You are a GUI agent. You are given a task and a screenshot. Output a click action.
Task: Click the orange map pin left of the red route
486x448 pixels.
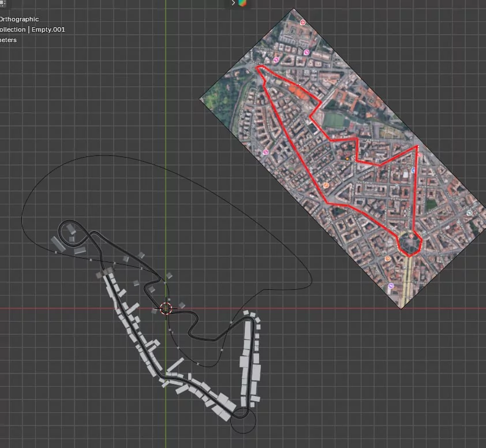tap(326, 185)
